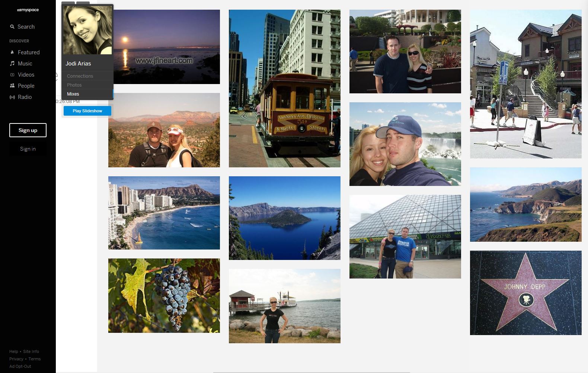Open the Help footer link
The image size is (588, 373).
tap(14, 351)
